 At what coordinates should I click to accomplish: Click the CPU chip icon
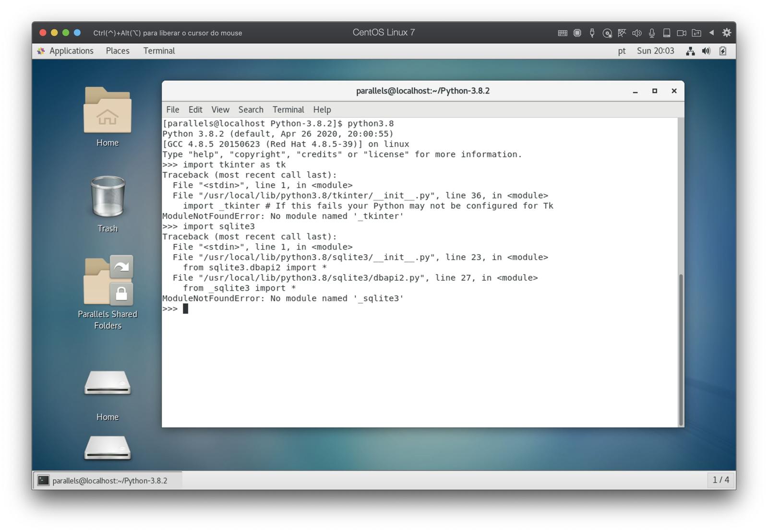[577, 33]
